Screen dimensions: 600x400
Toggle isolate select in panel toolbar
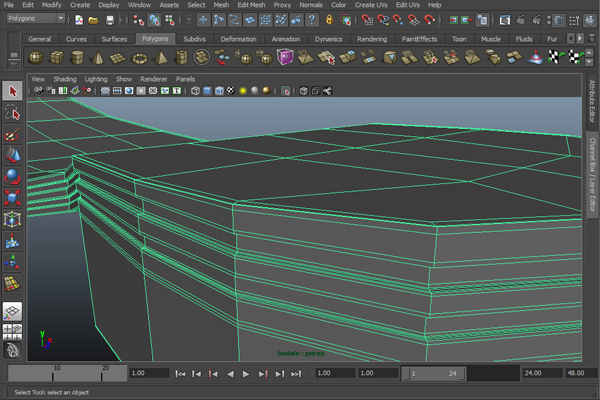point(285,91)
